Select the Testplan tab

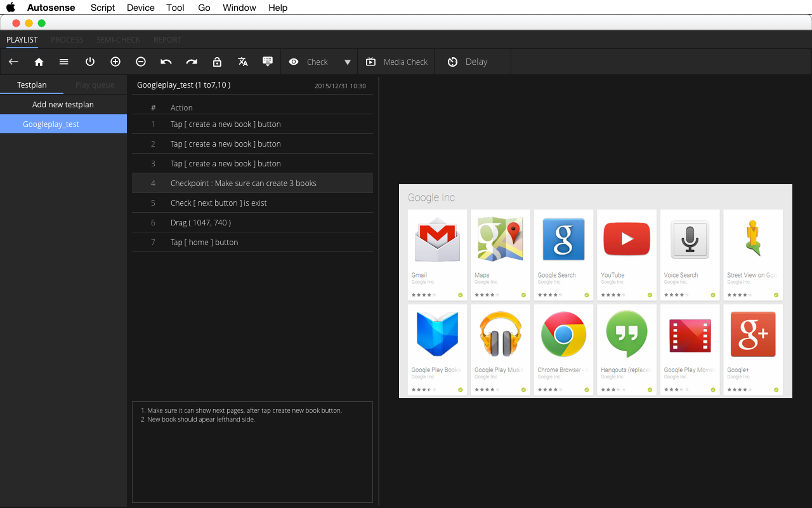pyautogui.click(x=32, y=84)
